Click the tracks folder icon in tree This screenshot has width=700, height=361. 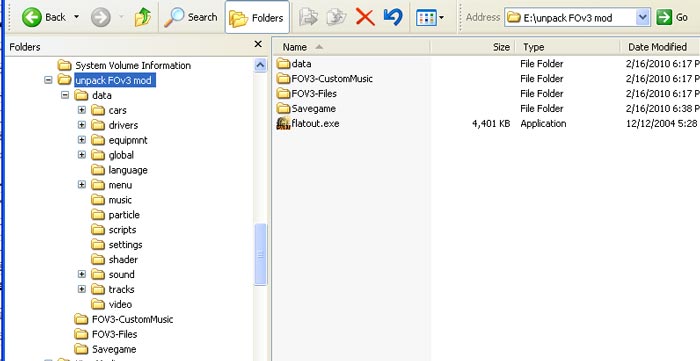click(98, 289)
